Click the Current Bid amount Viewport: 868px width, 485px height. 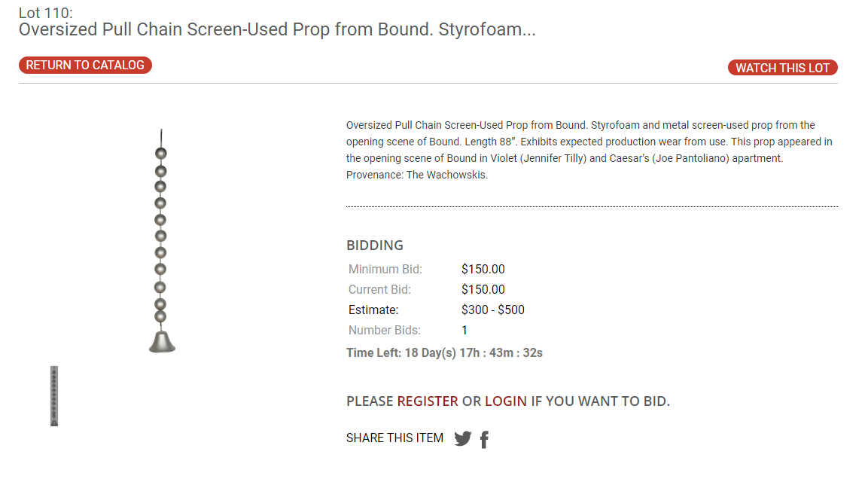click(x=483, y=290)
